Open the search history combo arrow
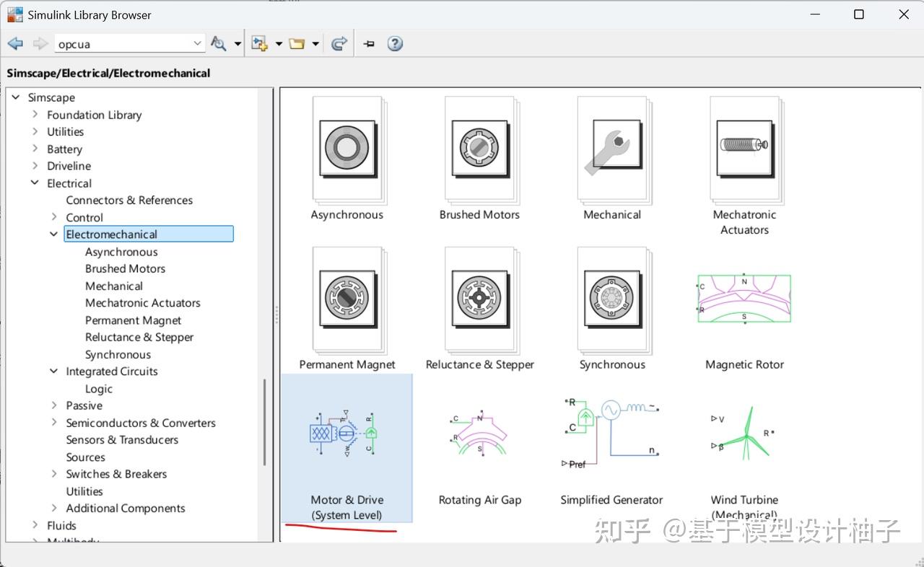This screenshot has height=567, width=924. coord(198,44)
